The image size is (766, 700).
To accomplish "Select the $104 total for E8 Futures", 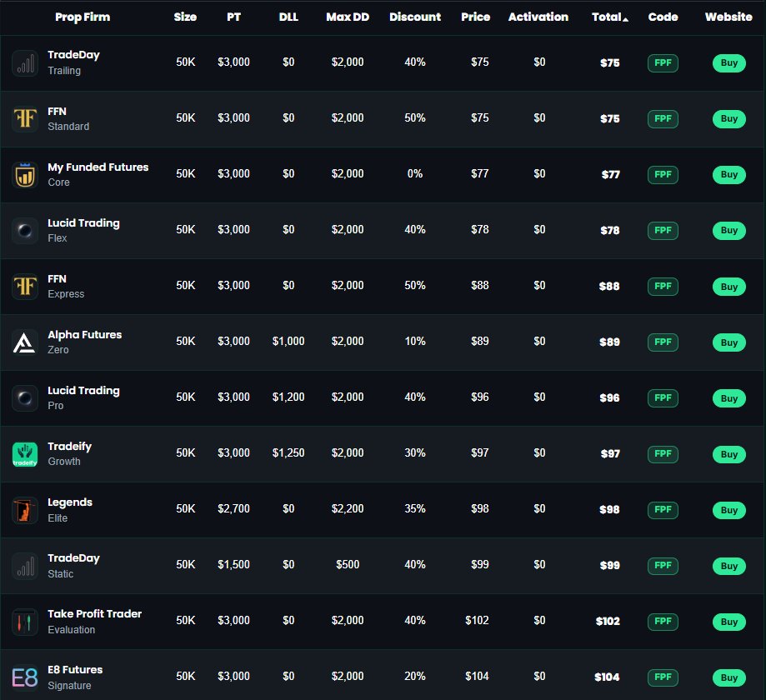I will [x=607, y=677].
